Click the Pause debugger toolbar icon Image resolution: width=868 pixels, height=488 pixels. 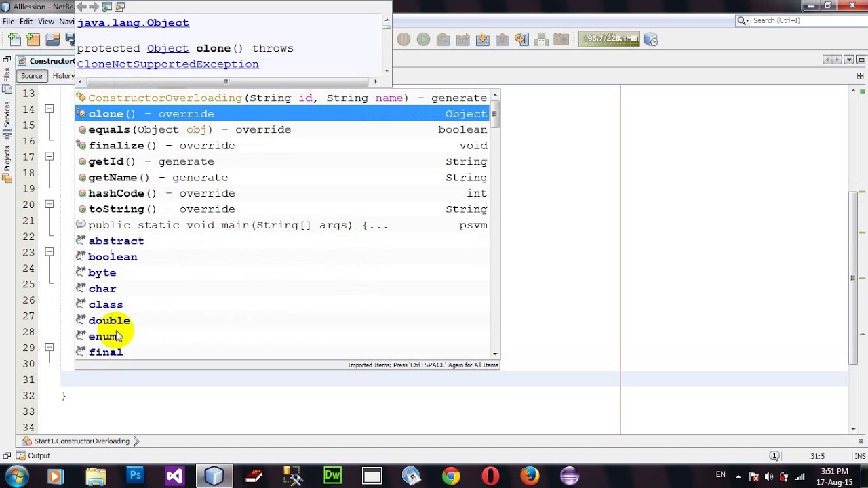[403, 39]
